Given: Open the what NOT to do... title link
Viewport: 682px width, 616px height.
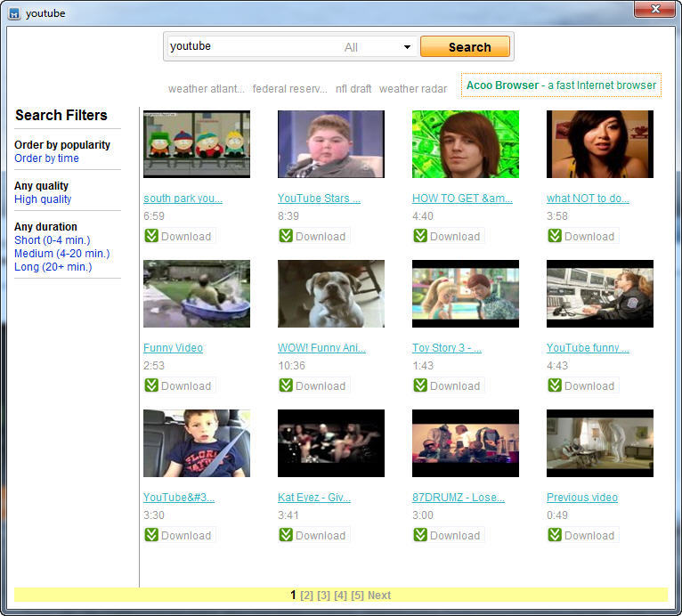Looking at the screenshot, I should pos(588,199).
